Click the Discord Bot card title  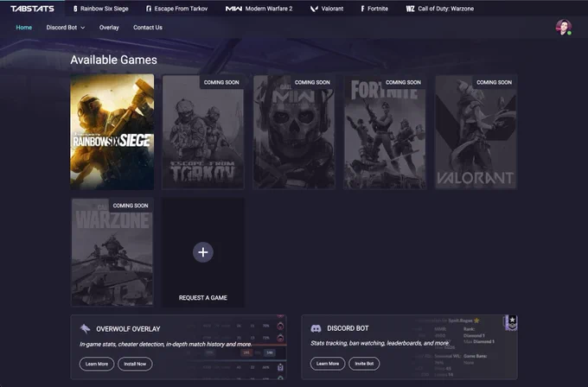[x=348, y=328]
